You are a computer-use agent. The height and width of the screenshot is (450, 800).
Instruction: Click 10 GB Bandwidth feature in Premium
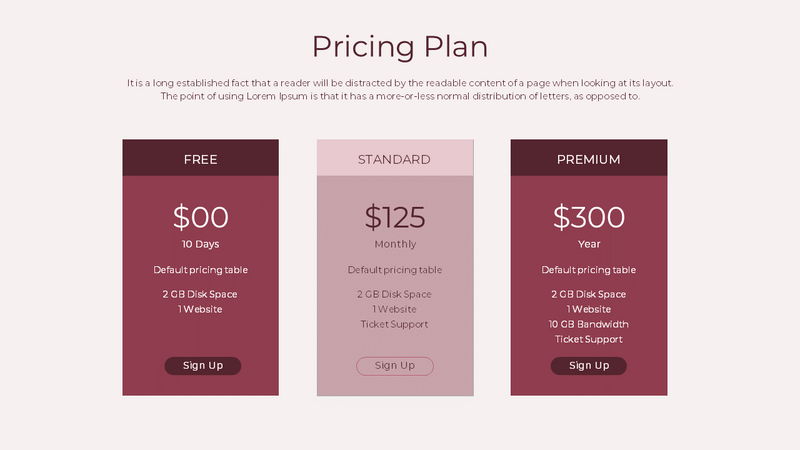589,324
